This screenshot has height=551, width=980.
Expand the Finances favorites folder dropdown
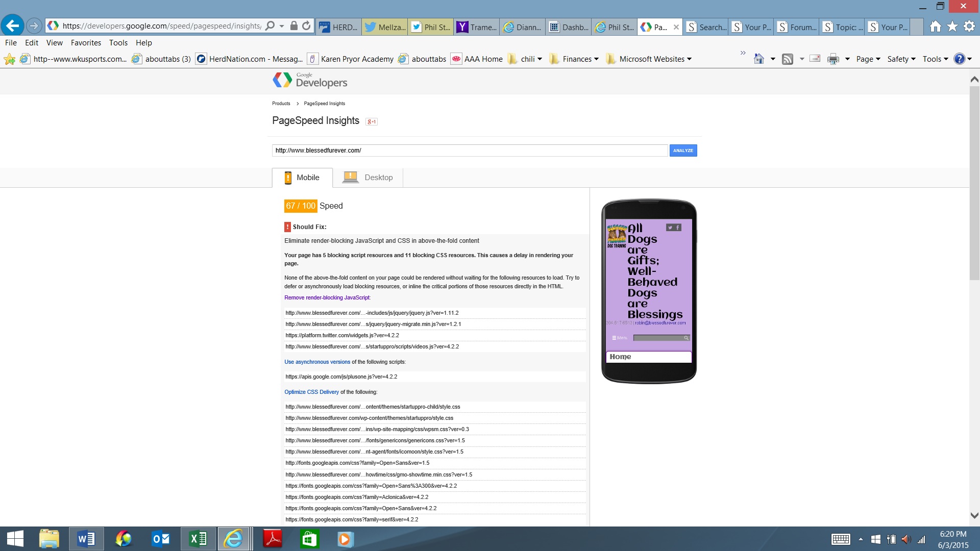[x=596, y=59]
